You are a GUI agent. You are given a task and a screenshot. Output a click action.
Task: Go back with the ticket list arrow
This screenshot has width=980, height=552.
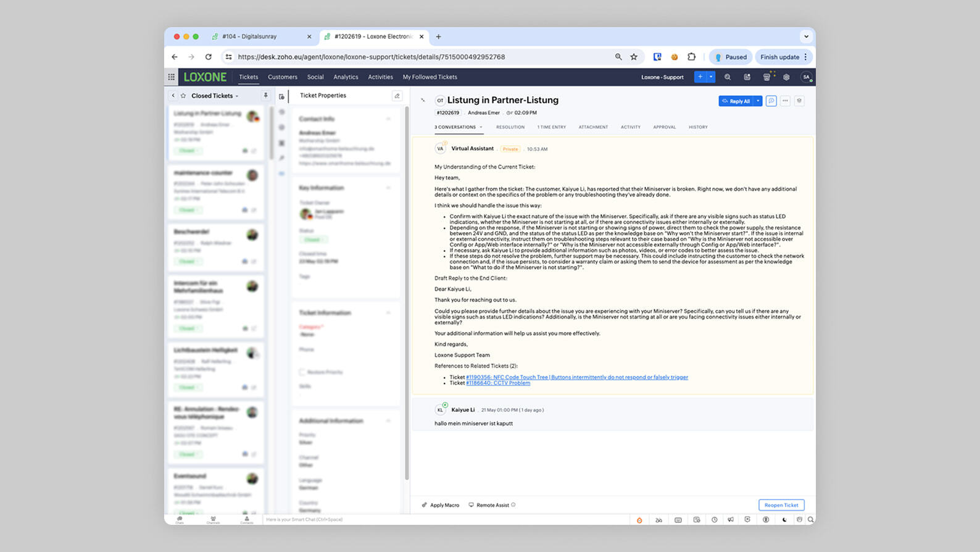(173, 96)
